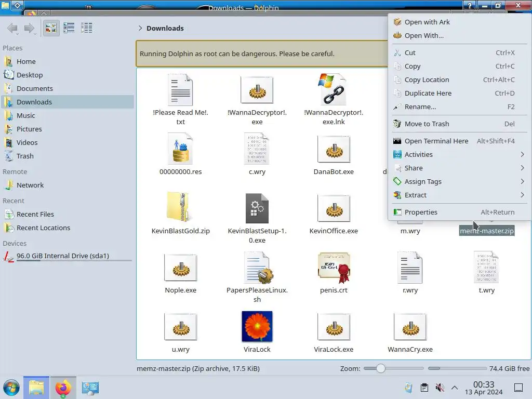The height and width of the screenshot is (399, 532).
Task: Select !Please Read Me!.txt file icon
Action: pyautogui.click(x=180, y=90)
